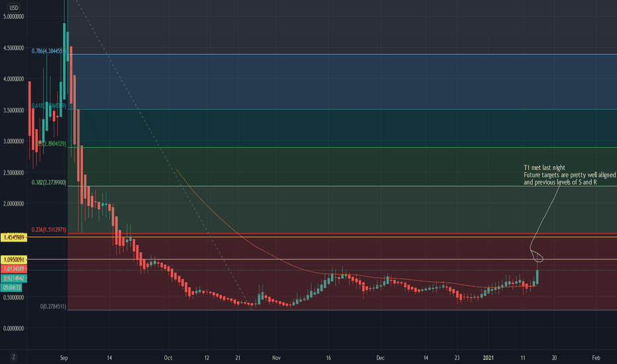
Task: Select the 0.382(2.2739900) Fibonacci label
Action: tap(49, 183)
